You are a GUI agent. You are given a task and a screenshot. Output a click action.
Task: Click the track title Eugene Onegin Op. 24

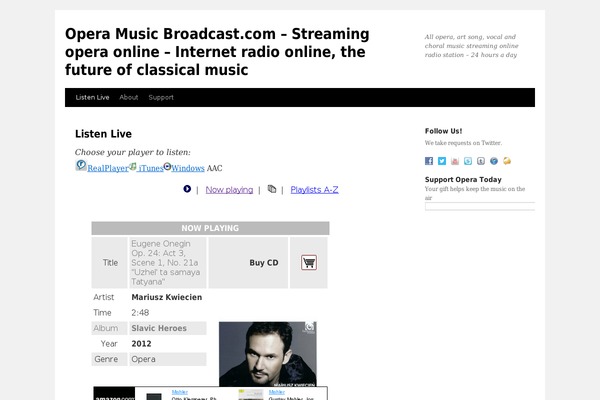tap(165, 263)
